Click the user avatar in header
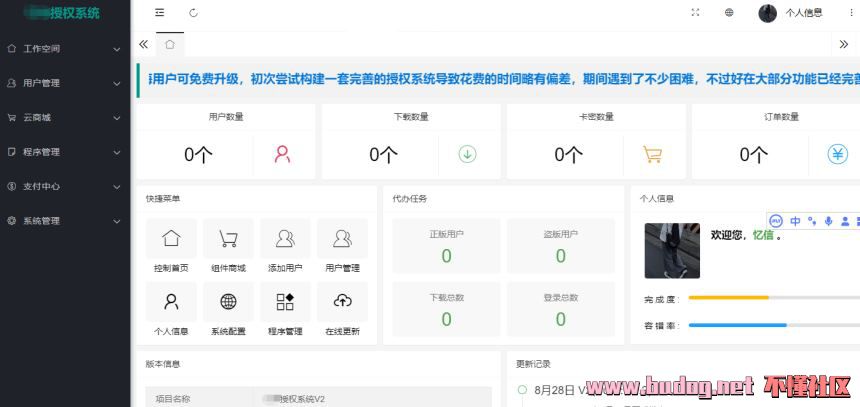This screenshot has height=407, width=860. (x=767, y=13)
